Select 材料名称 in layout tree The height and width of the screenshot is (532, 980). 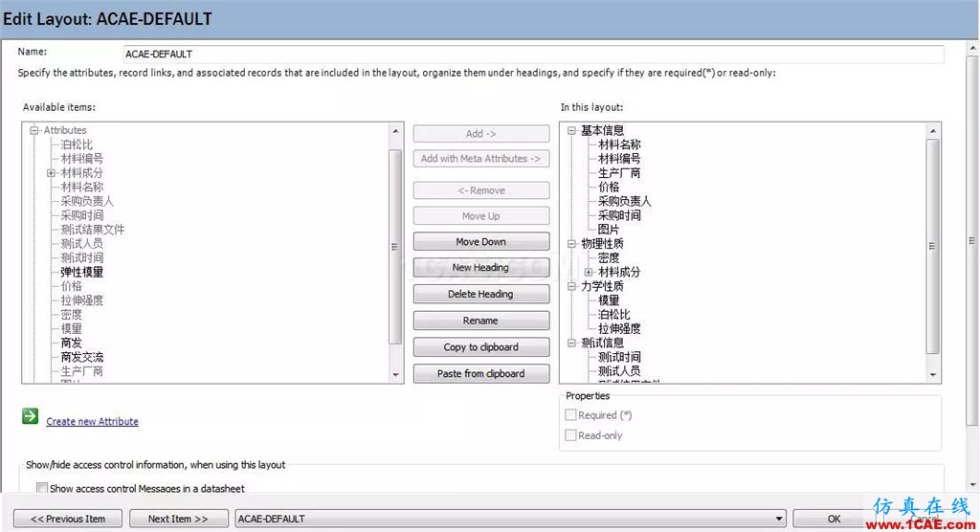coord(619,144)
